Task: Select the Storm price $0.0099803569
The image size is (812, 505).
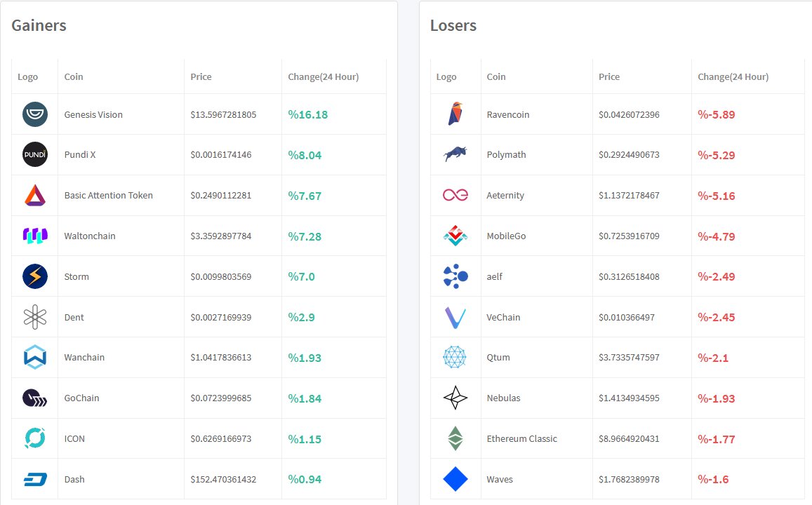Action: click(x=220, y=277)
